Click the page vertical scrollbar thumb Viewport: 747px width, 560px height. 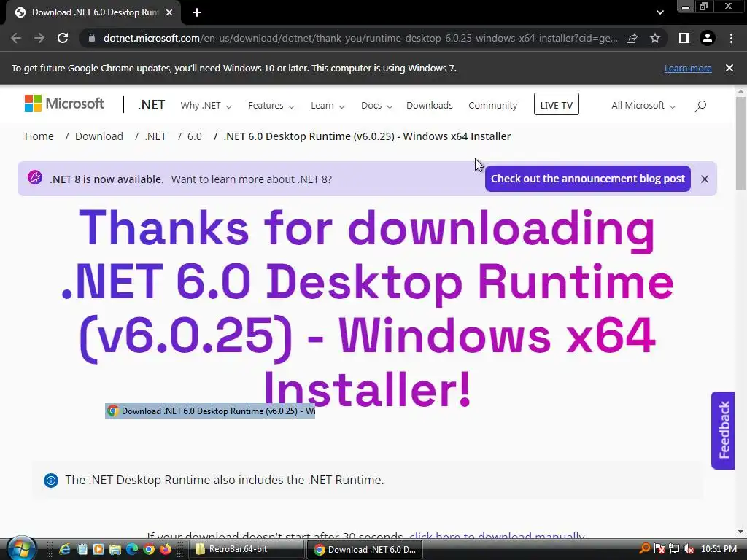click(740, 143)
